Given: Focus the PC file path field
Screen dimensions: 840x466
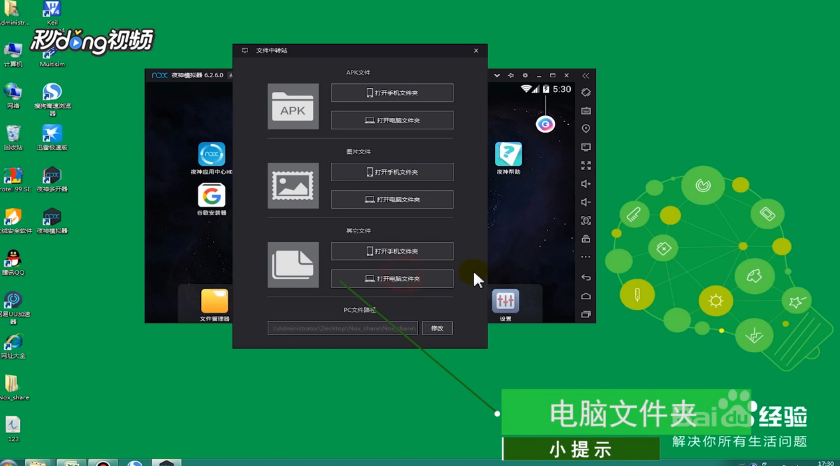Looking at the screenshot, I should point(342,328).
